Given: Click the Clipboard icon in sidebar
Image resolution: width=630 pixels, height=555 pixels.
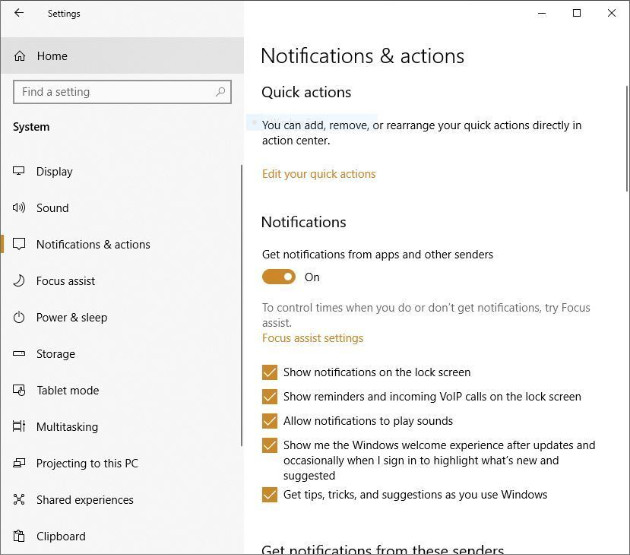Looking at the screenshot, I should tap(19, 536).
